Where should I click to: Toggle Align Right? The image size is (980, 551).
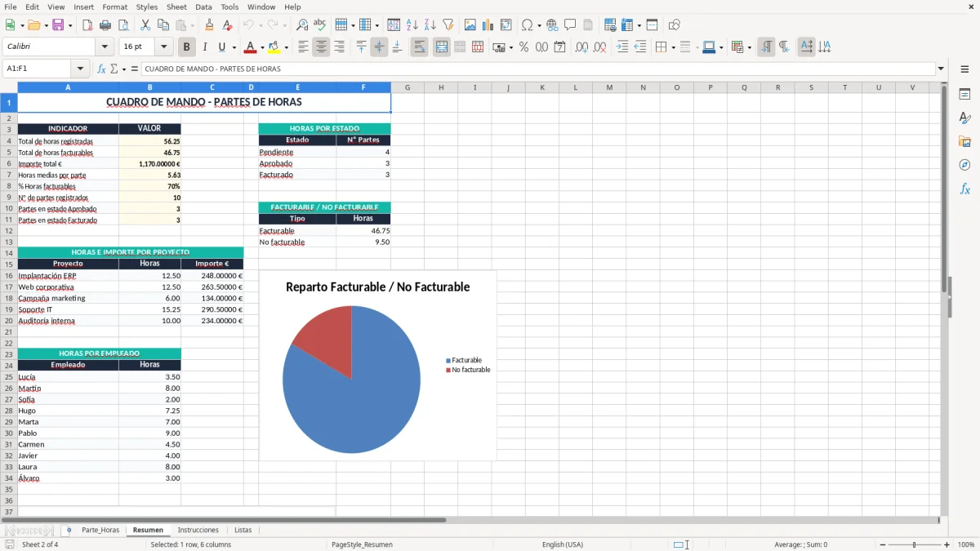[339, 47]
